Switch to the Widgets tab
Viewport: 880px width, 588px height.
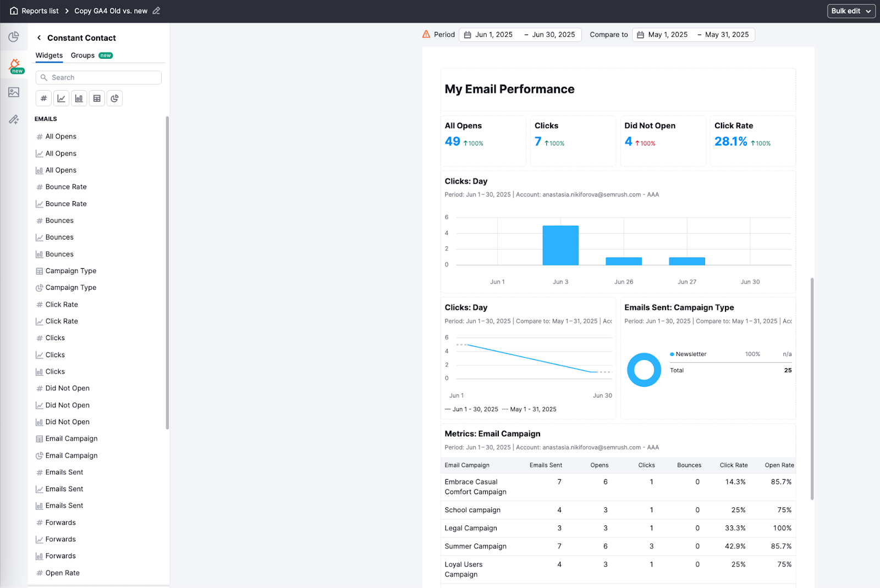(49, 55)
